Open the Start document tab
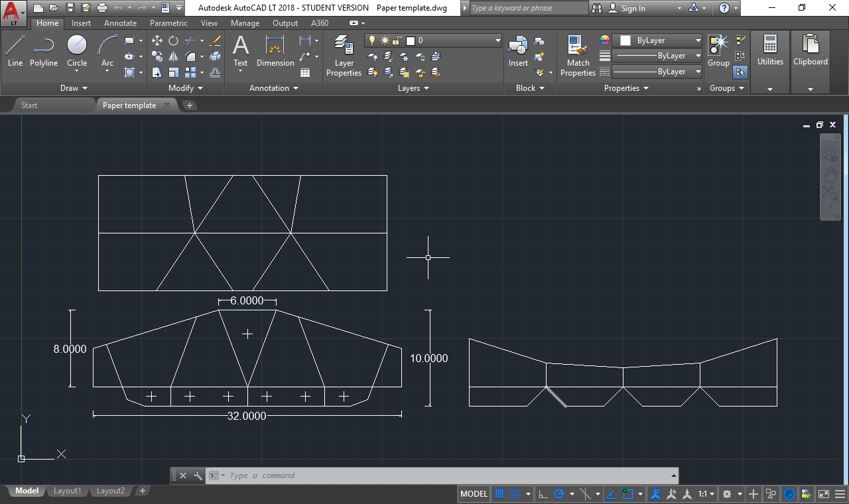Viewport: 849px width, 504px height. click(29, 105)
